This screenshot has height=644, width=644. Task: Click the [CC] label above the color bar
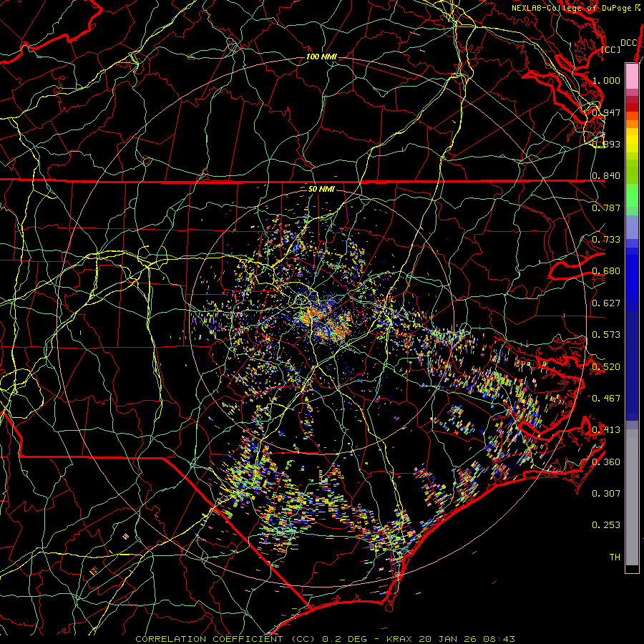[x=611, y=49]
